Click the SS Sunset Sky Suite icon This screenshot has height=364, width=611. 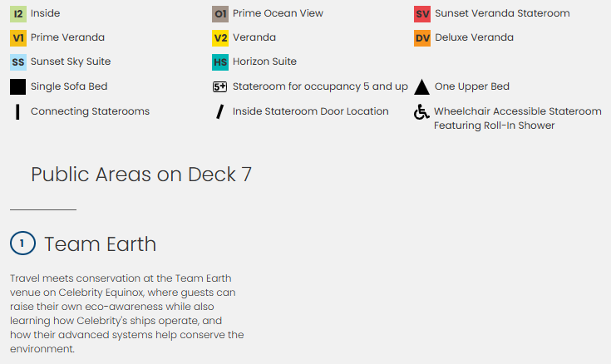click(18, 61)
